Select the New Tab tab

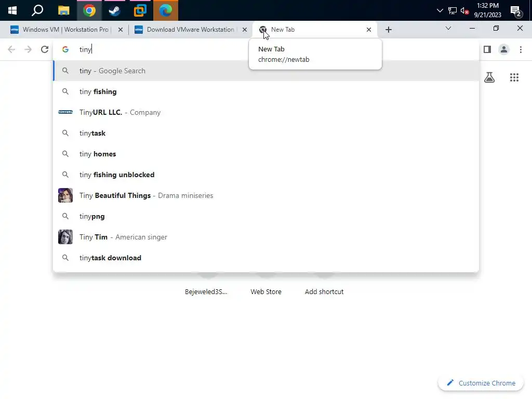tap(315, 30)
